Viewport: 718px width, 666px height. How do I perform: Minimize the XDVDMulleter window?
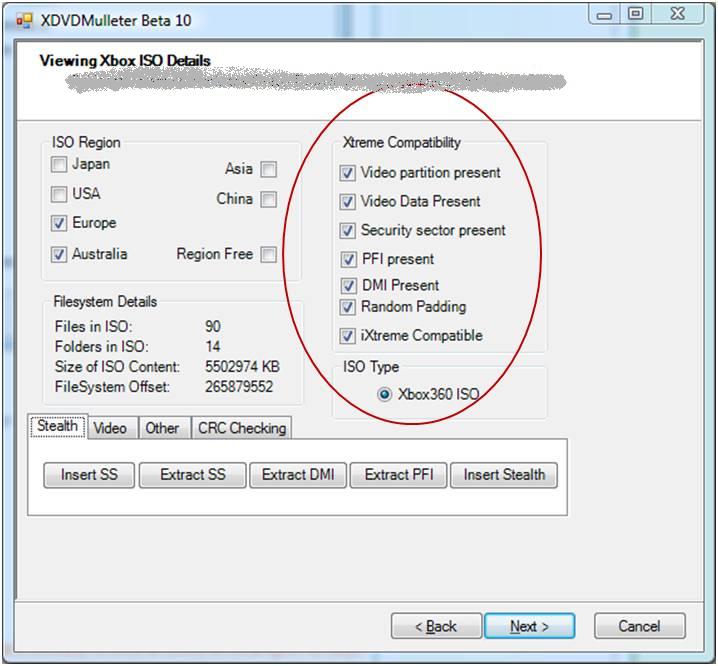604,15
